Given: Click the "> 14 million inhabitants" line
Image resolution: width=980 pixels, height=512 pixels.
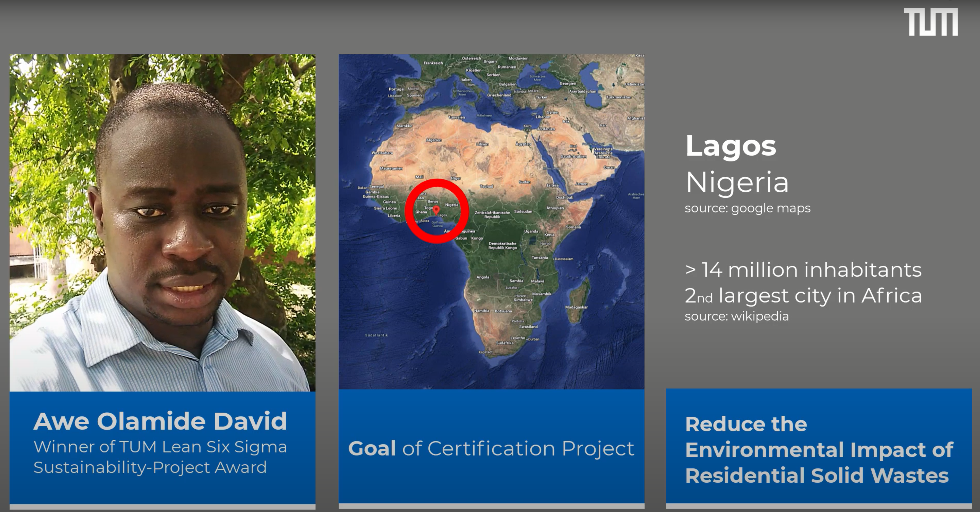Looking at the screenshot, I should pyautogui.click(x=803, y=270).
